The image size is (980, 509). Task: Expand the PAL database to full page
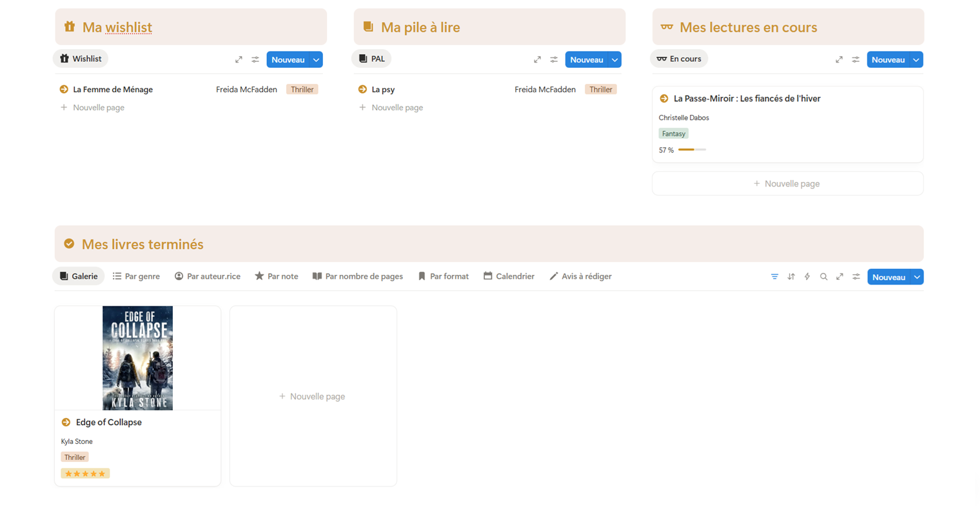click(537, 59)
